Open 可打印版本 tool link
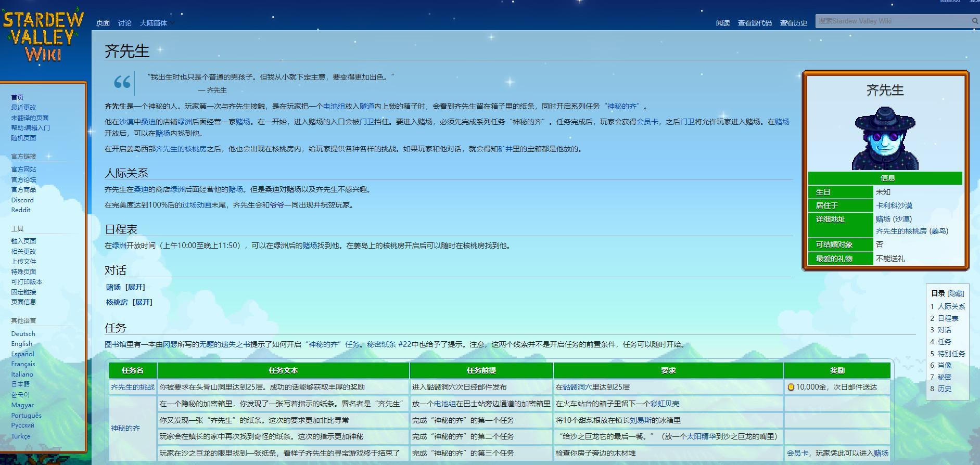This screenshot has height=465, width=980. click(x=27, y=281)
